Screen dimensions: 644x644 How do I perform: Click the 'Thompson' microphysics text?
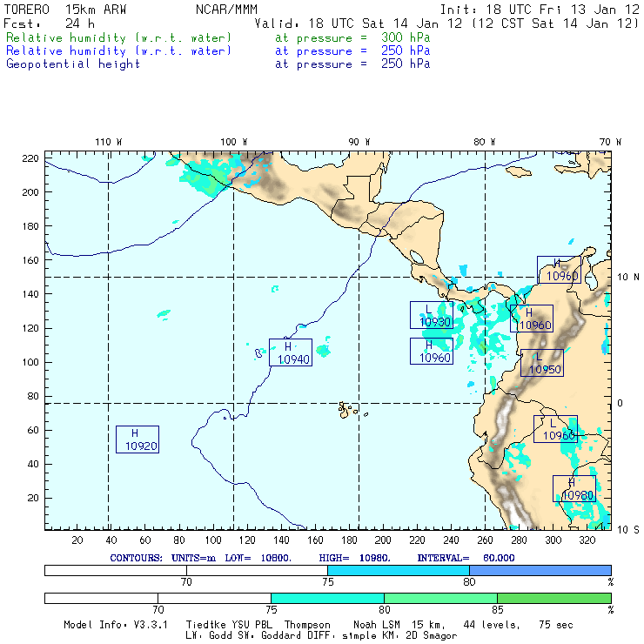pyautogui.click(x=307, y=625)
